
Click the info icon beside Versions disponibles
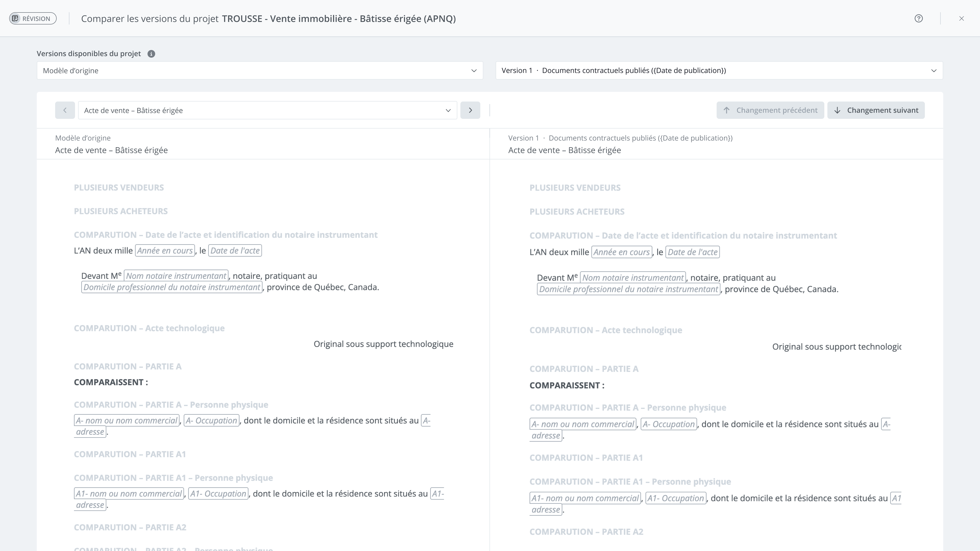pyautogui.click(x=151, y=54)
